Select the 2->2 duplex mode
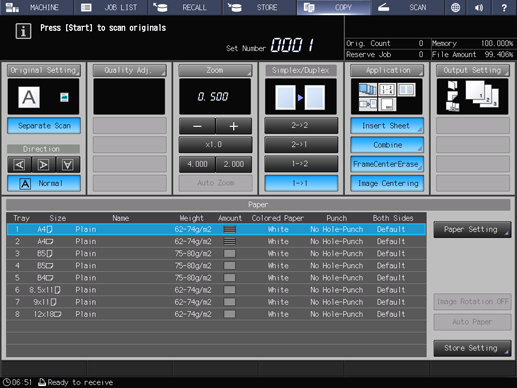Viewport: 517px width, 388px height. 301,126
